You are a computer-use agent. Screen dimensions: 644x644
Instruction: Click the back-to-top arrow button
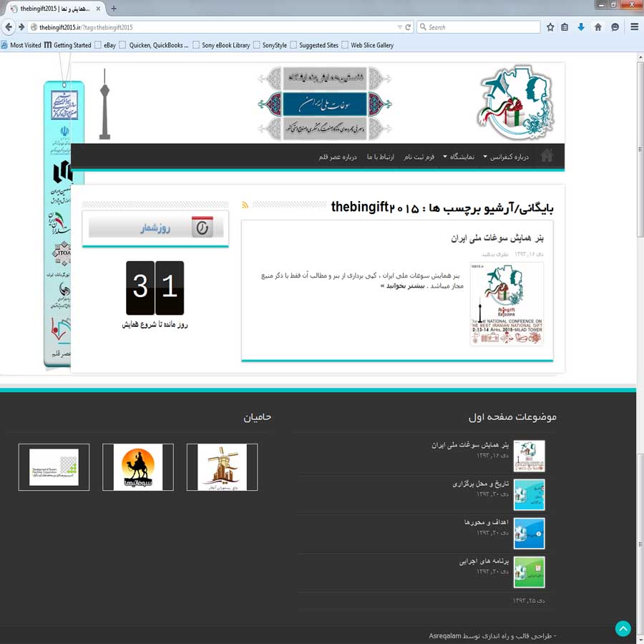623,628
